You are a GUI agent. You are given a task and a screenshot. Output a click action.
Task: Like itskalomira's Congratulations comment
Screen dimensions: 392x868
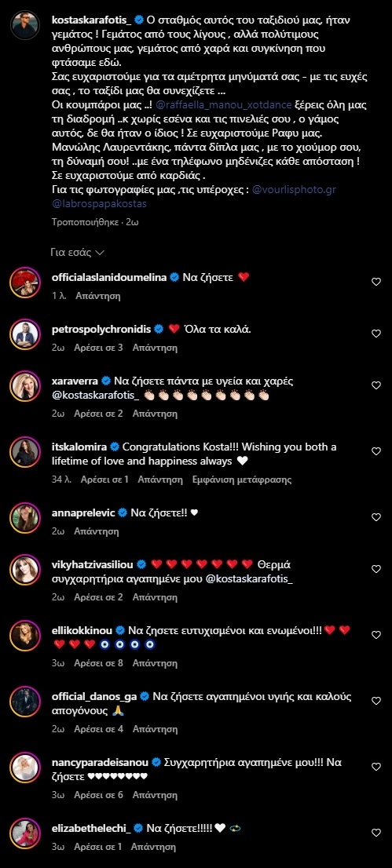click(376, 451)
